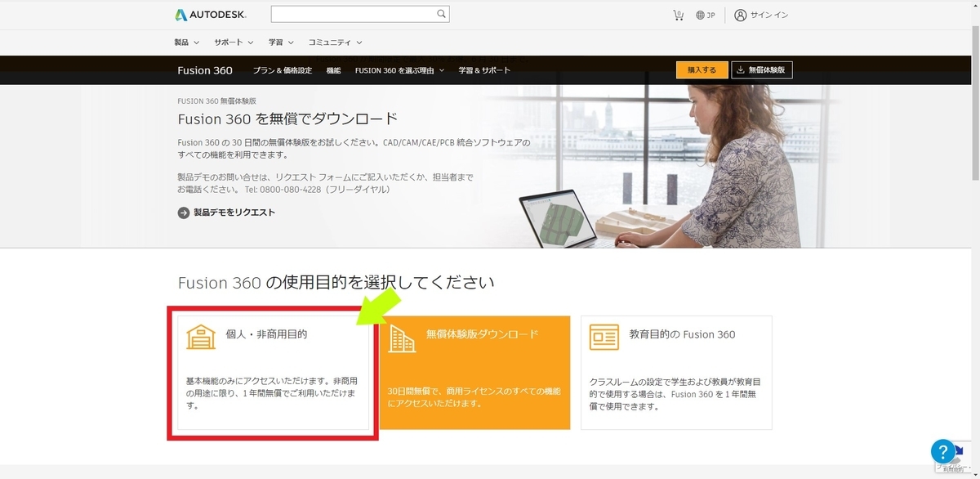Image resolution: width=980 pixels, height=479 pixels.
Task: Open the shopping cart icon
Action: [x=677, y=14]
